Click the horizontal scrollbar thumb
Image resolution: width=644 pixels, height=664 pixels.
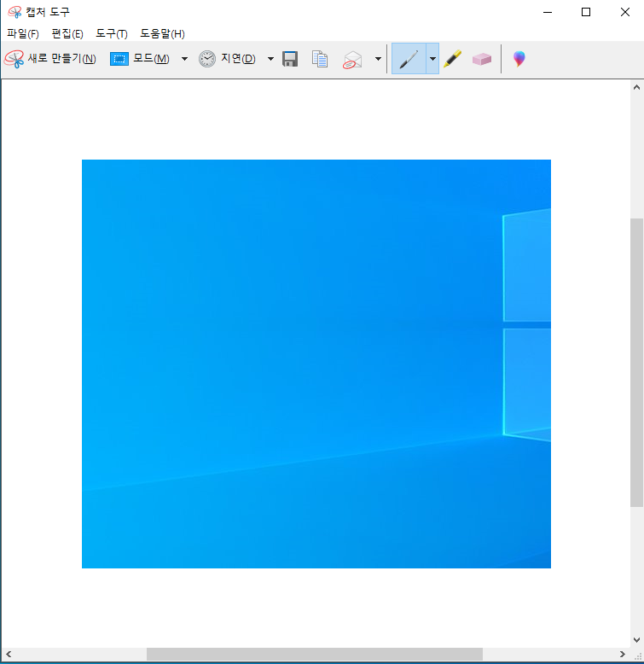(x=315, y=655)
